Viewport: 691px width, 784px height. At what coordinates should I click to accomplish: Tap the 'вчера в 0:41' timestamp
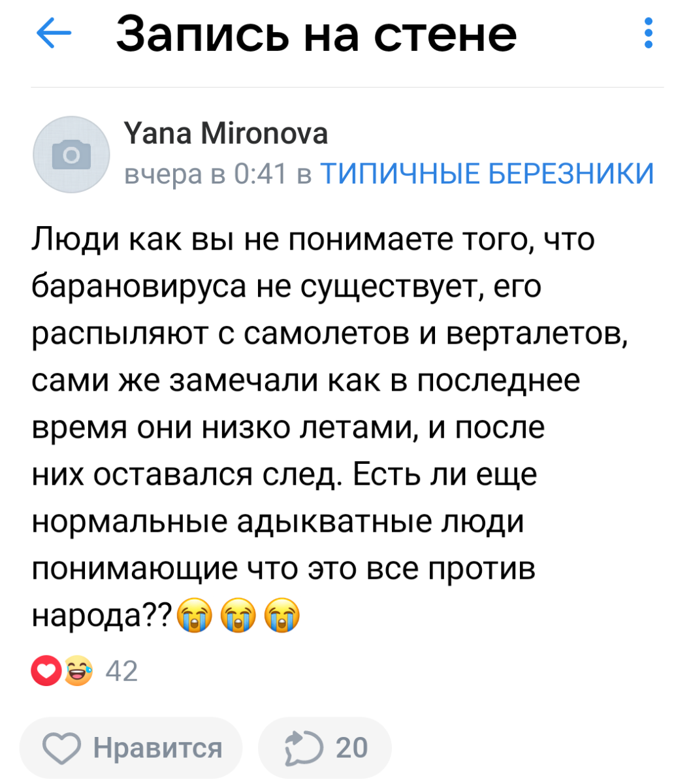(x=206, y=174)
